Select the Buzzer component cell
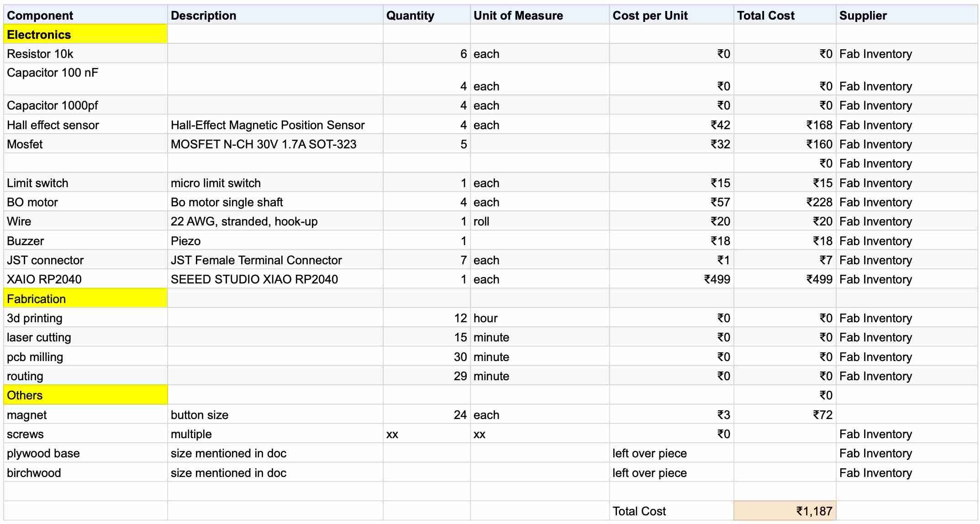 85,241
